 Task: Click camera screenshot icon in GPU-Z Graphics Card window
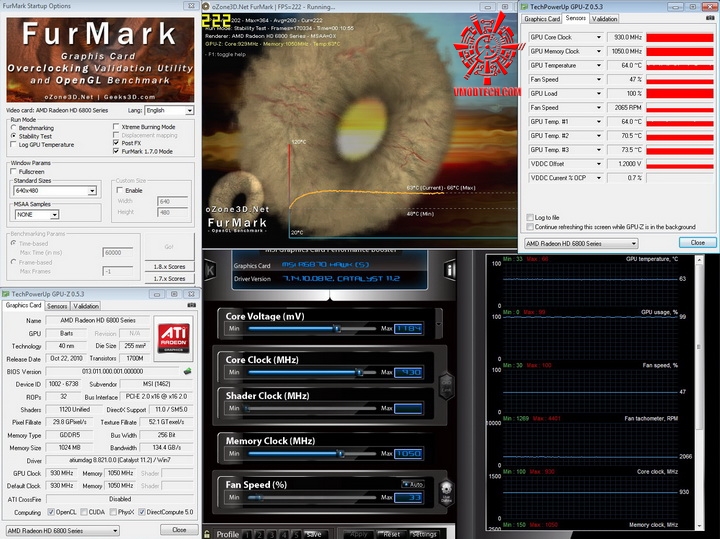tap(191, 305)
